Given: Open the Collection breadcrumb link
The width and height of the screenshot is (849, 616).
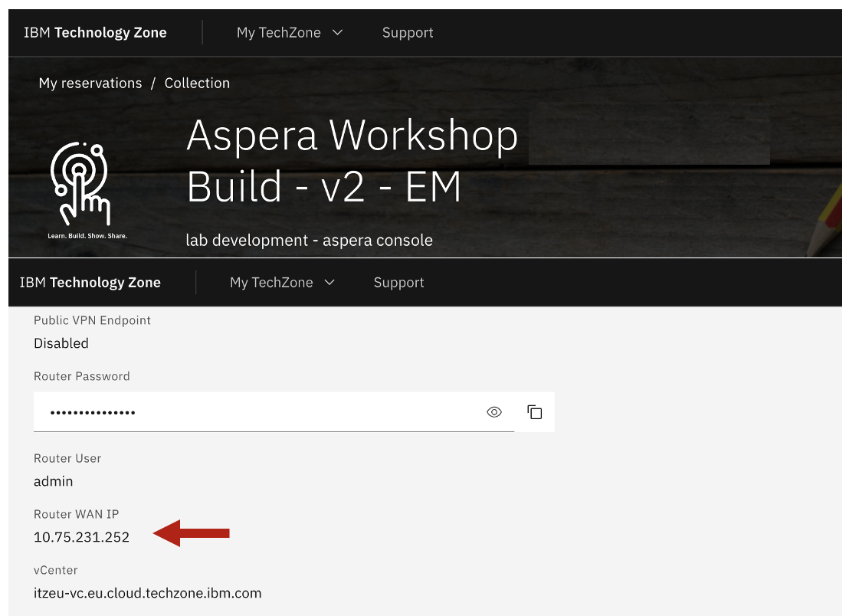Looking at the screenshot, I should pyautogui.click(x=197, y=83).
